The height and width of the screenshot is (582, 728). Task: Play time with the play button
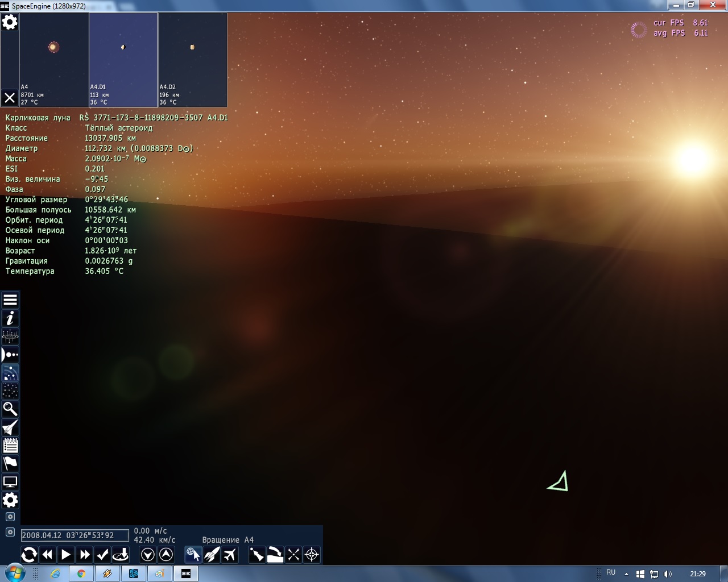66,555
